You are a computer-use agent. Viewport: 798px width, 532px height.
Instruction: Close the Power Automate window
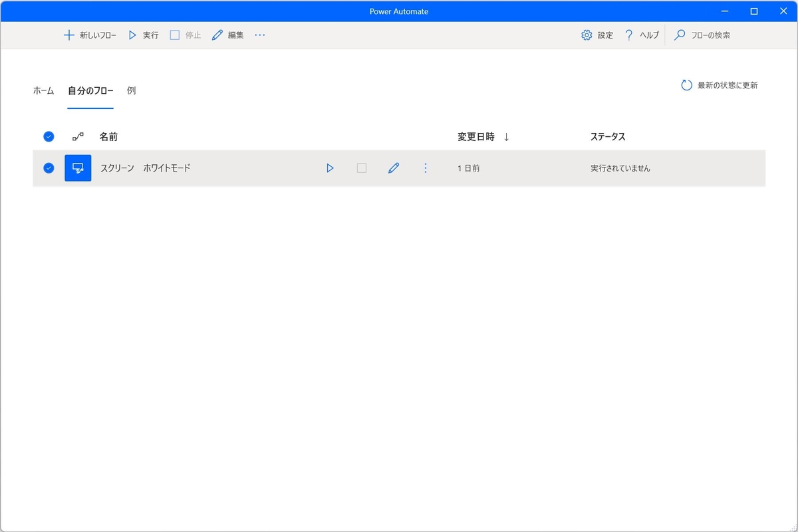point(783,11)
